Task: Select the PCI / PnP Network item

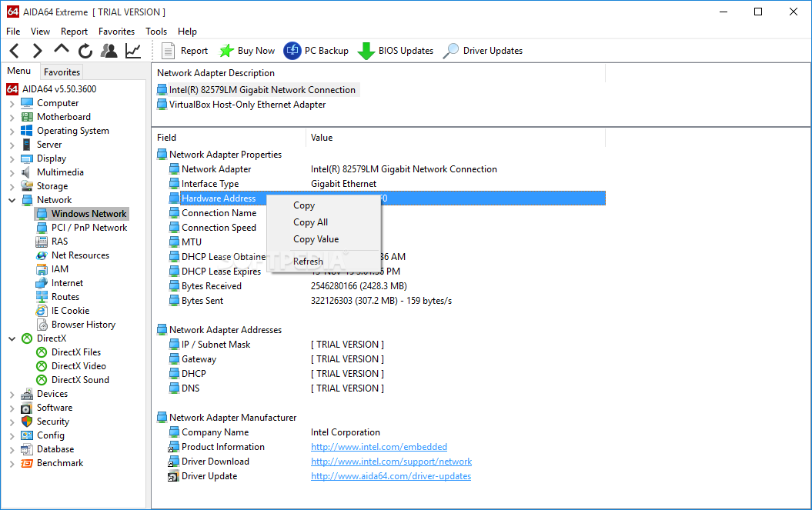Action: 82,228
